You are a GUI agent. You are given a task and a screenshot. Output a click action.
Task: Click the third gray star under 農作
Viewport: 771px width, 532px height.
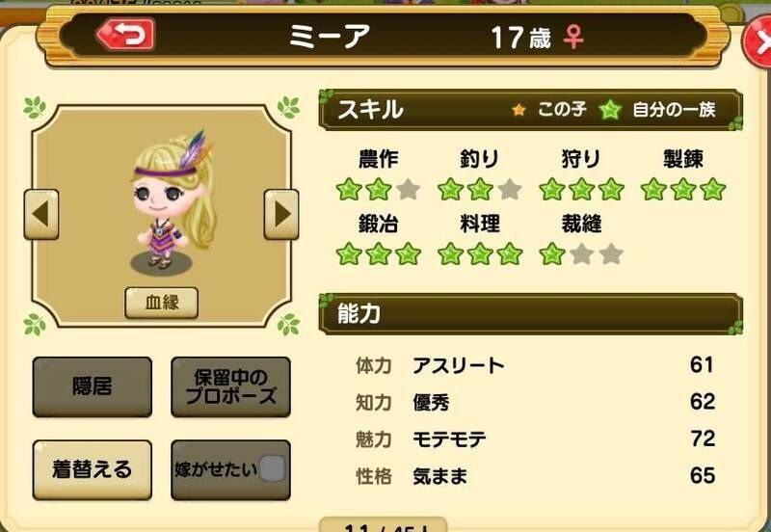point(408,189)
